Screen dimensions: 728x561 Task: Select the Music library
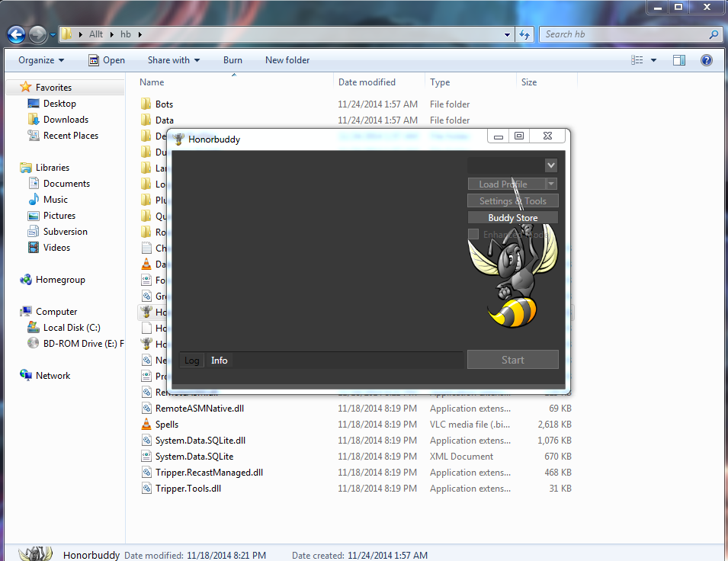pyautogui.click(x=55, y=200)
